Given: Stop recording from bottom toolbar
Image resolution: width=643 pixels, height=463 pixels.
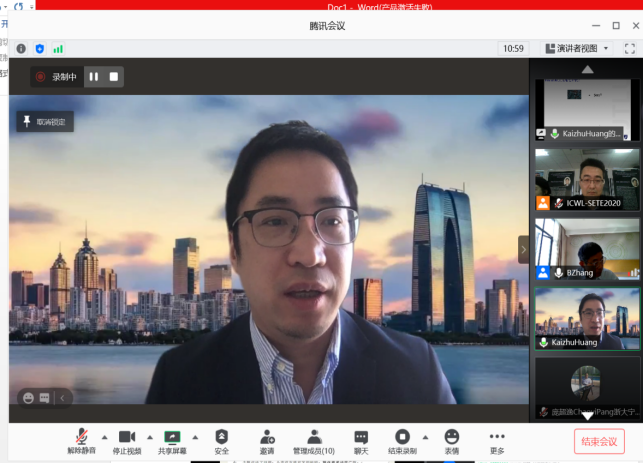Looking at the screenshot, I should point(402,437).
